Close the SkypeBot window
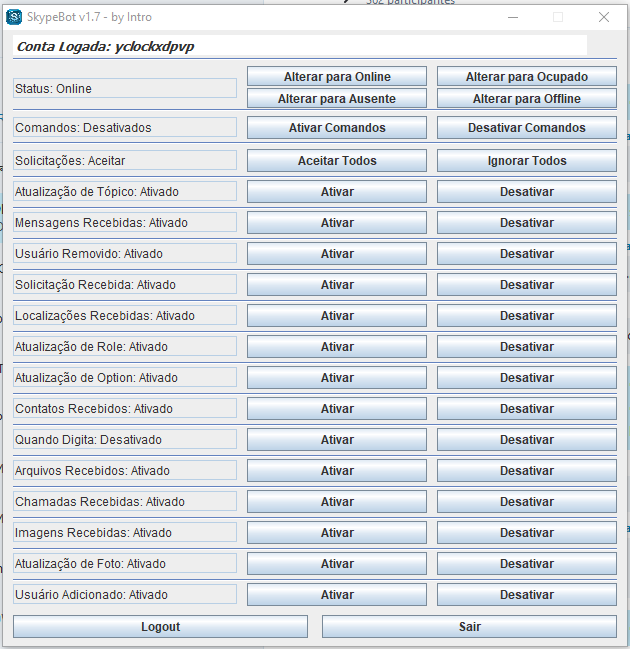 pyautogui.click(x=604, y=17)
